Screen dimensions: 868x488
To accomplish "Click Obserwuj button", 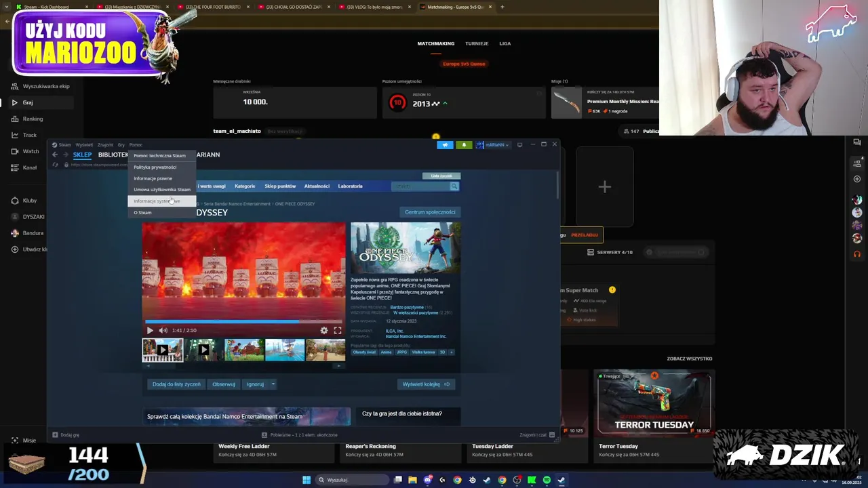I will point(224,384).
